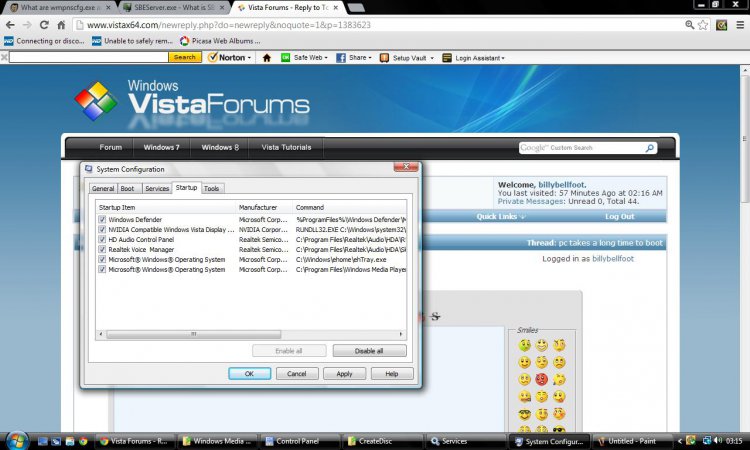Click the Google Custom Search field
This screenshot has width=750, height=450.
[x=581, y=148]
